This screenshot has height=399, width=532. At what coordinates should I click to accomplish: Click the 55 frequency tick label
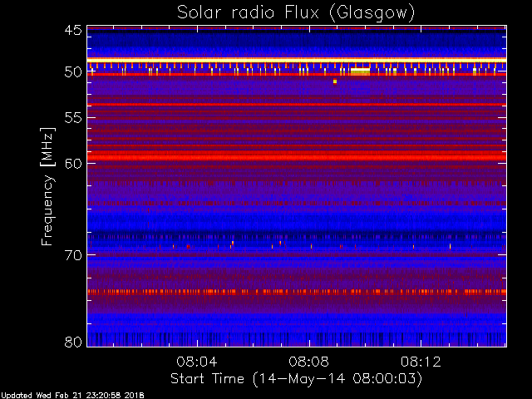pos(73,118)
